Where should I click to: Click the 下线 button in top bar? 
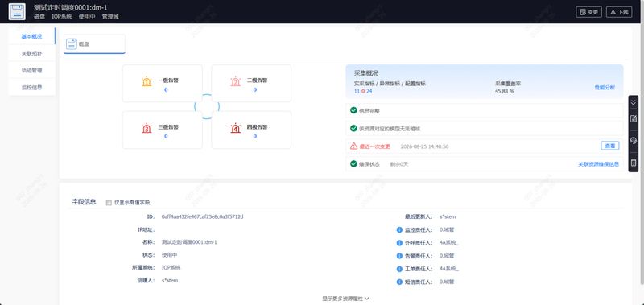tap(619, 12)
